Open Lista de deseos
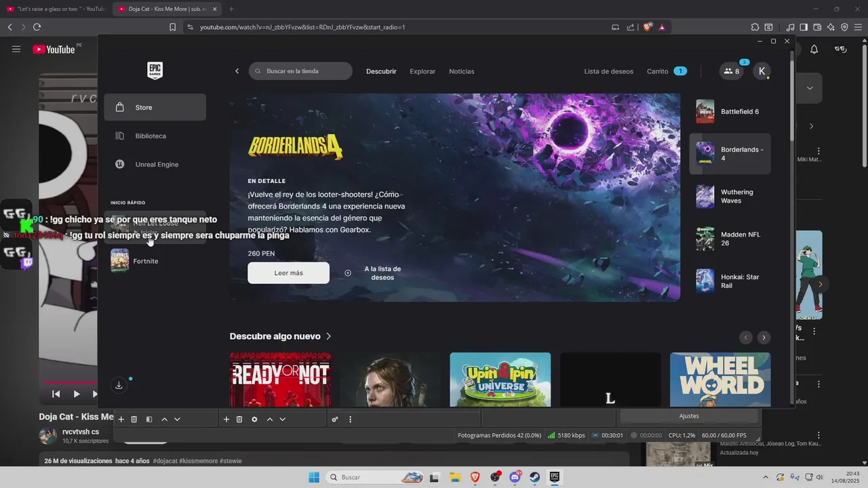This screenshot has width=868, height=488. tap(609, 71)
